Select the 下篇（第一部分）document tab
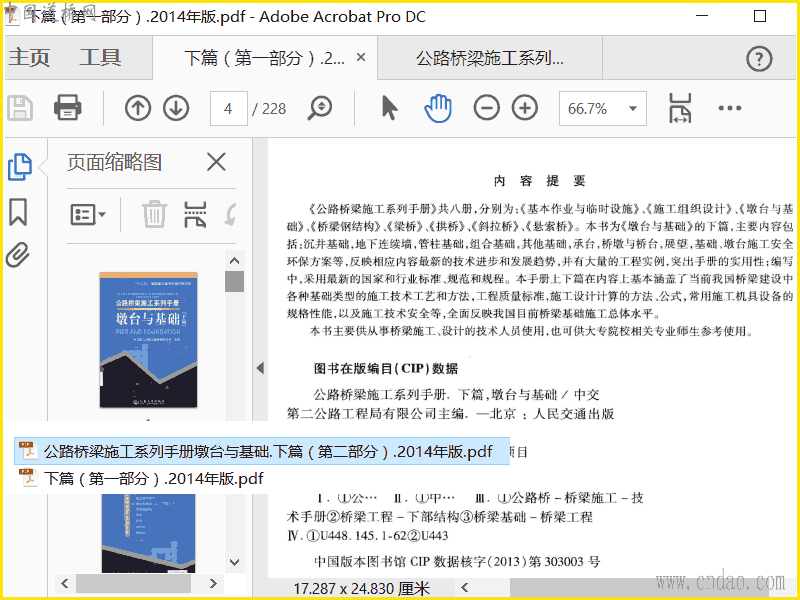800x600 pixels. [x=264, y=58]
